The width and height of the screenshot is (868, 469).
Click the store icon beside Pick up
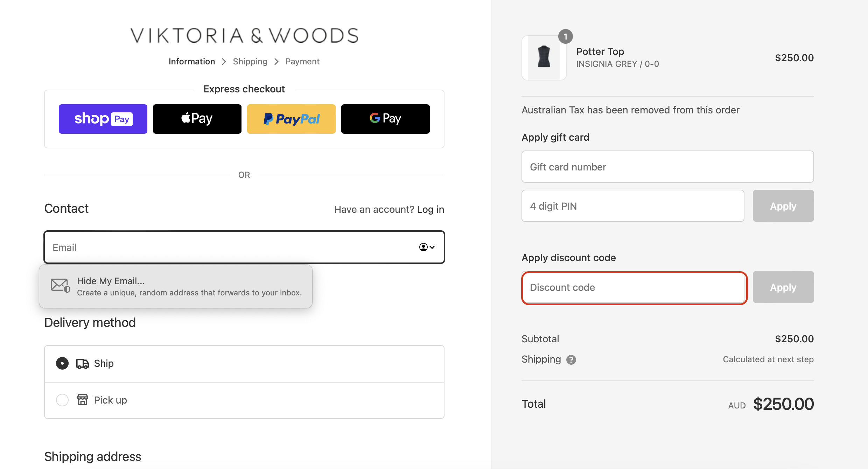coord(82,400)
